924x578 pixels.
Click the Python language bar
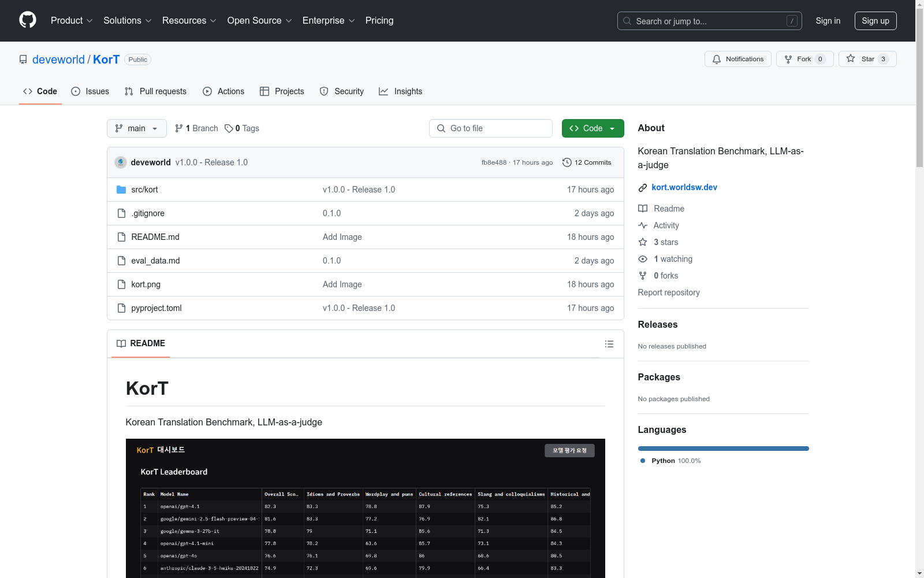724,449
